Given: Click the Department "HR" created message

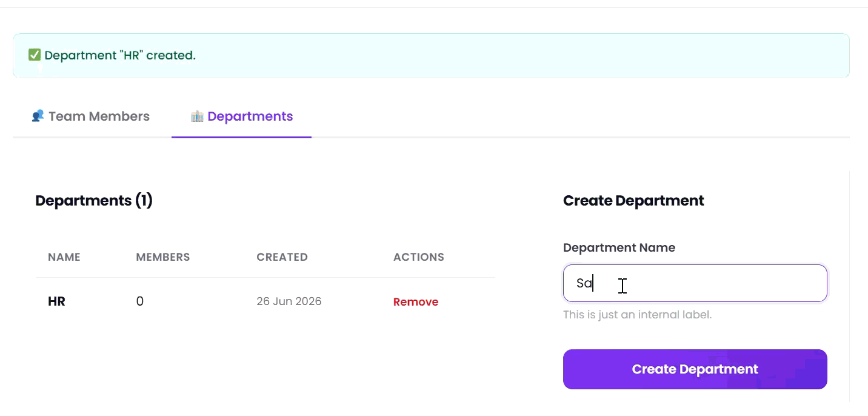Looking at the screenshot, I should pyautogui.click(x=120, y=55).
